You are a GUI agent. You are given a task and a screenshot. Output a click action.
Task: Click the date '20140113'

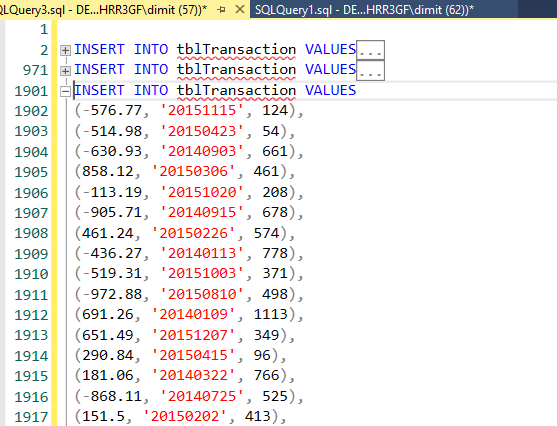click(202, 253)
